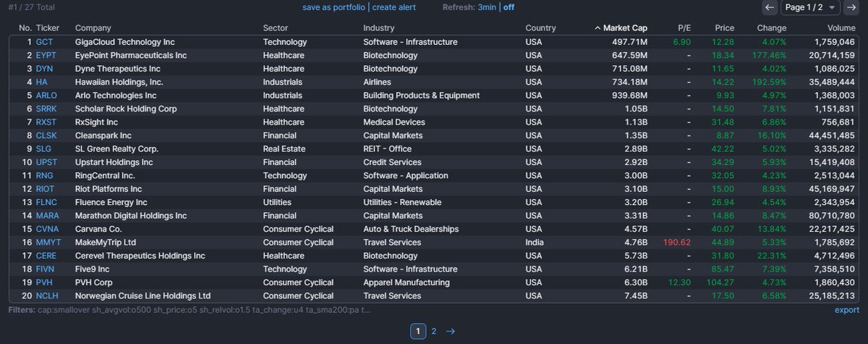Open the Page 1 / 2 dropdown
The image size is (868, 344).
coord(811,7)
